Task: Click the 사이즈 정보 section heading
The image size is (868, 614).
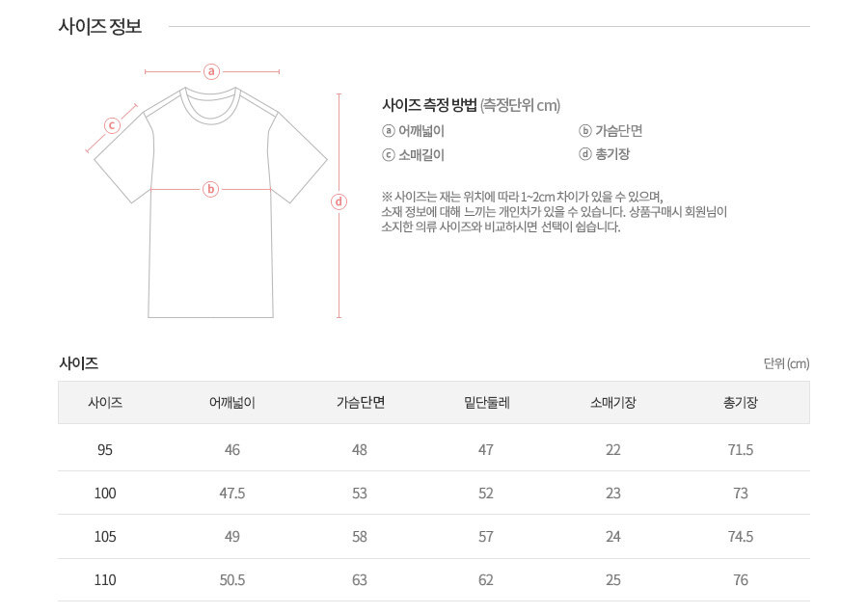Action: point(100,27)
